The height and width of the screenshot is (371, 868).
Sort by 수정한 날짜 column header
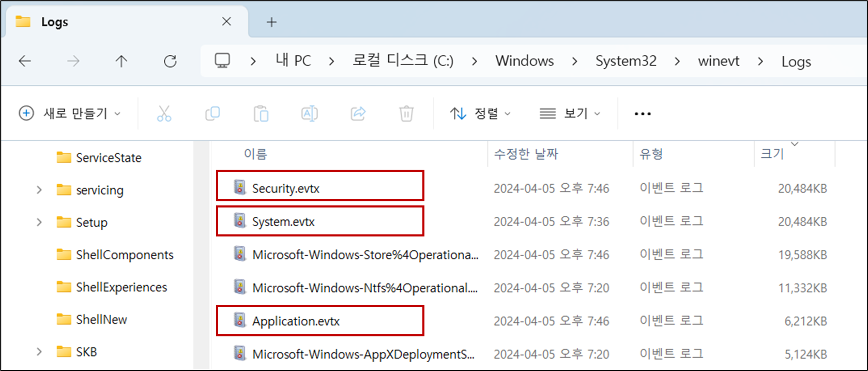tap(526, 154)
